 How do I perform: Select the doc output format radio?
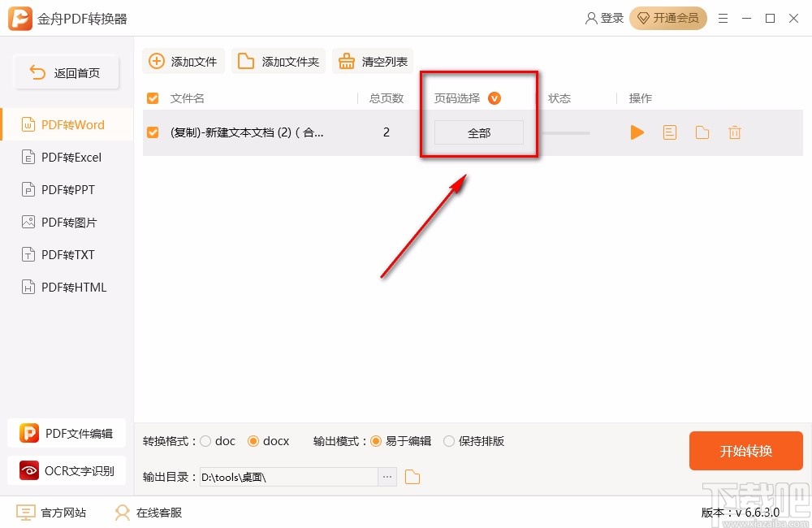(x=208, y=441)
